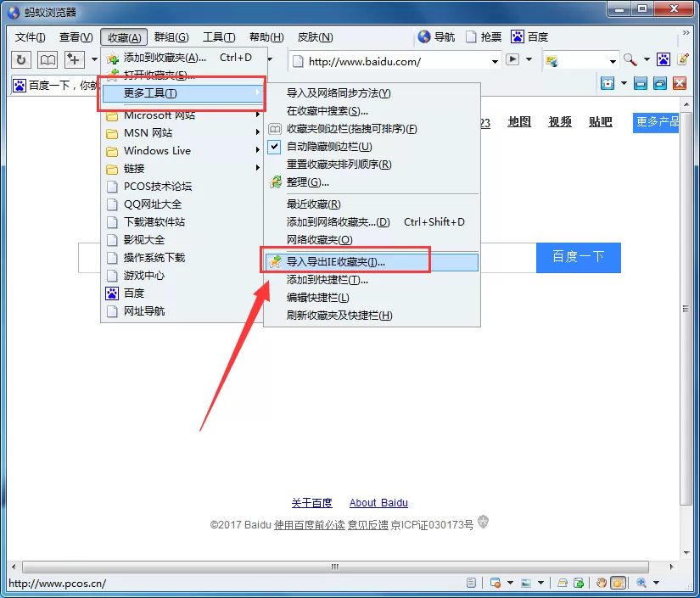Expand the Microsoft 网站 favorites folder

coord(183,115)
